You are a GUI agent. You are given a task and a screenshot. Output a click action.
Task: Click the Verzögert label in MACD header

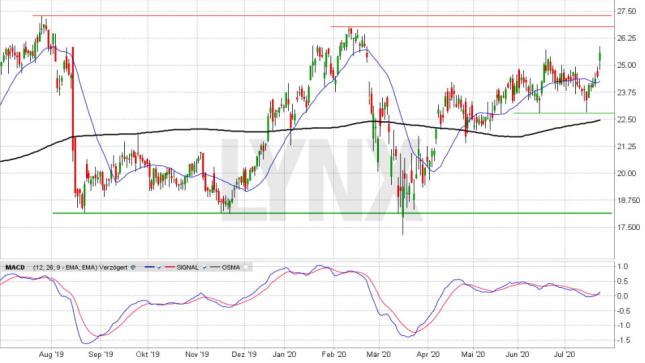(x=113, y=268)
